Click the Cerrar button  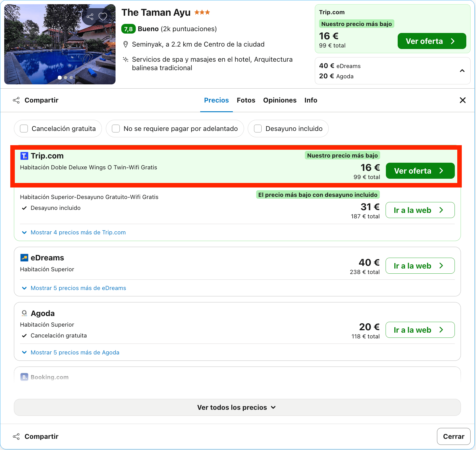tap(454, 436)
